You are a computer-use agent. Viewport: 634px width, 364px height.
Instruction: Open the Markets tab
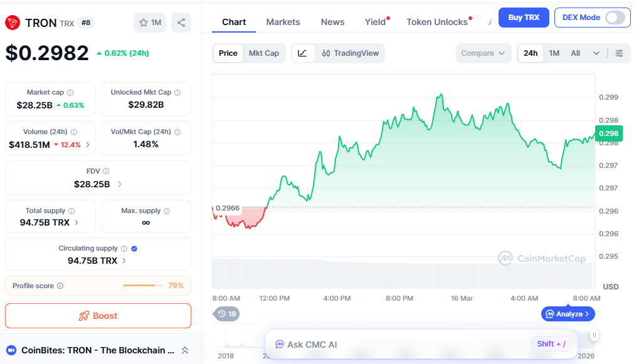(x=283, y=22)
